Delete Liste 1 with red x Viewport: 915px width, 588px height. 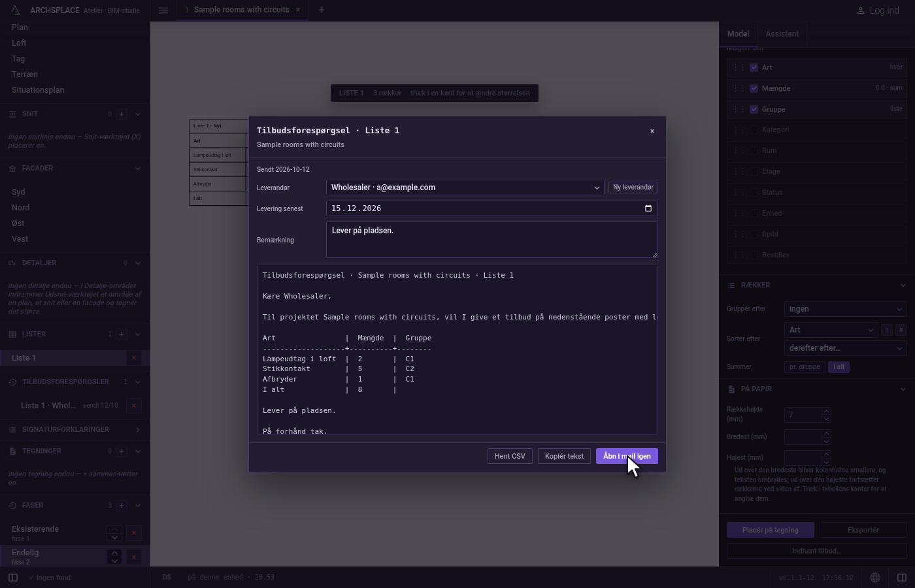point(134,358)
